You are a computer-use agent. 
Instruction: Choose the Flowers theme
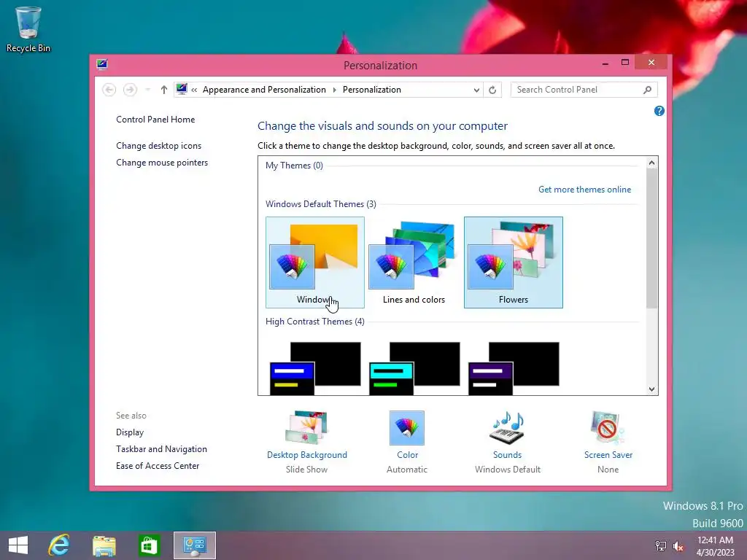point(514,262)
